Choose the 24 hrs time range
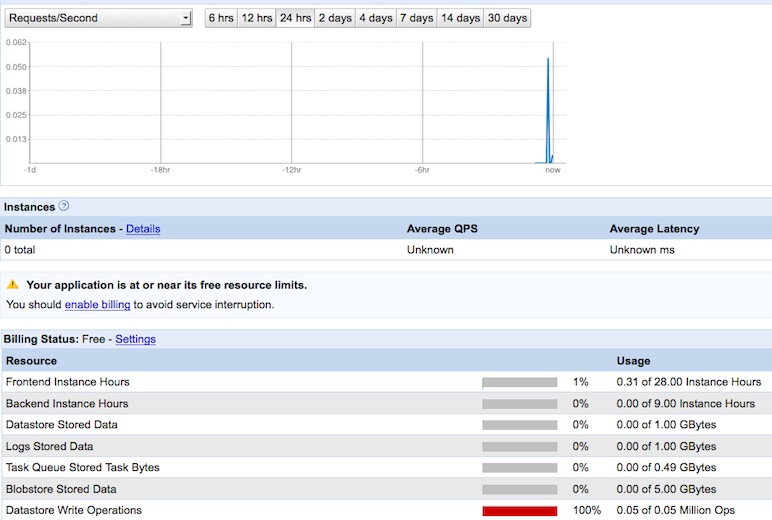The width and height of the screenshot is (772, 520). 295,18
